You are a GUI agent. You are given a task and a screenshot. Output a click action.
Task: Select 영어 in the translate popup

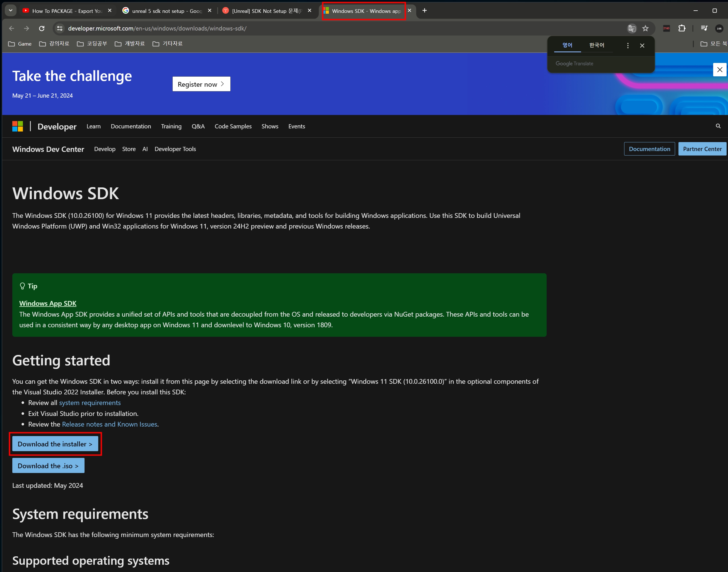(567, 45)
